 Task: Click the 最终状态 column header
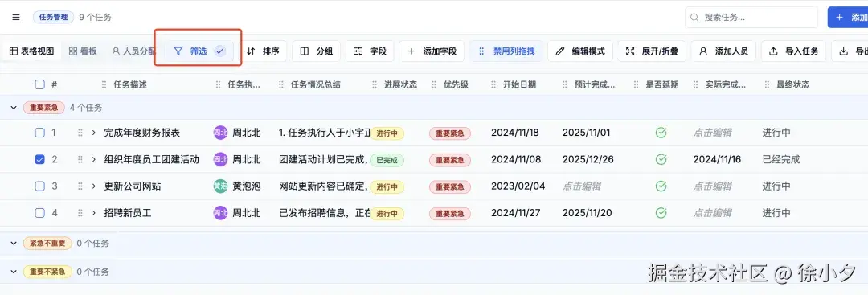pos(792,84)
